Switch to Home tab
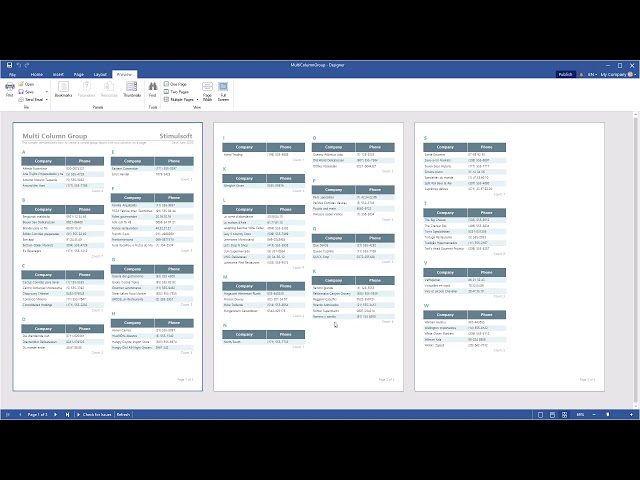The image size is (640, 480). 37,74
